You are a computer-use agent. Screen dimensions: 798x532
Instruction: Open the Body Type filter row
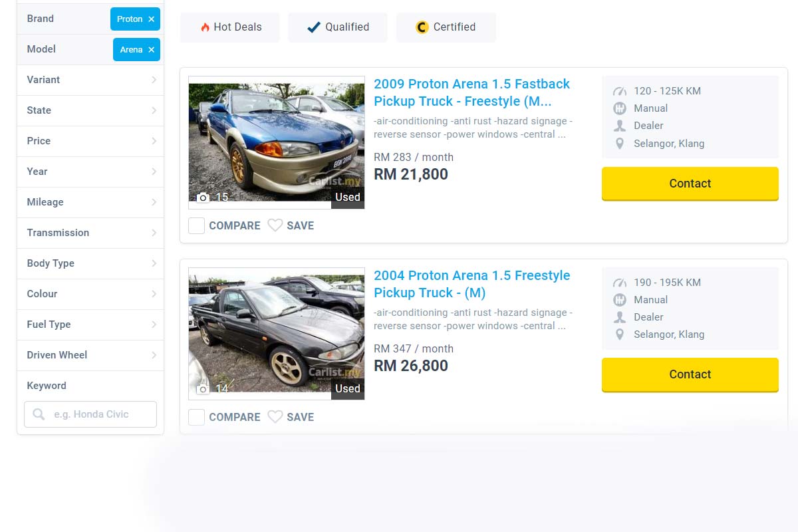[90, 263]
